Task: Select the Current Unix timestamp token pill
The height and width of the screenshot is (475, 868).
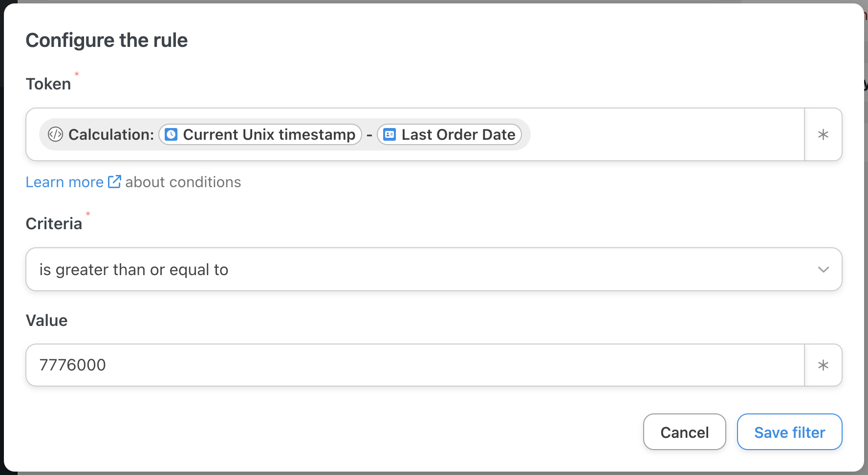Action: tap(268, 134)
